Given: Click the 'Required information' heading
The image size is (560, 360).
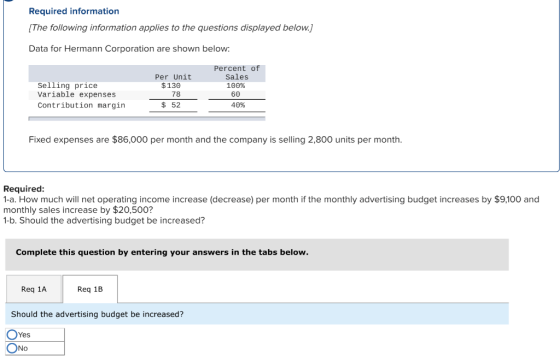Looking at the screenshot, I should pyautogui.click(x=74, y=11).
